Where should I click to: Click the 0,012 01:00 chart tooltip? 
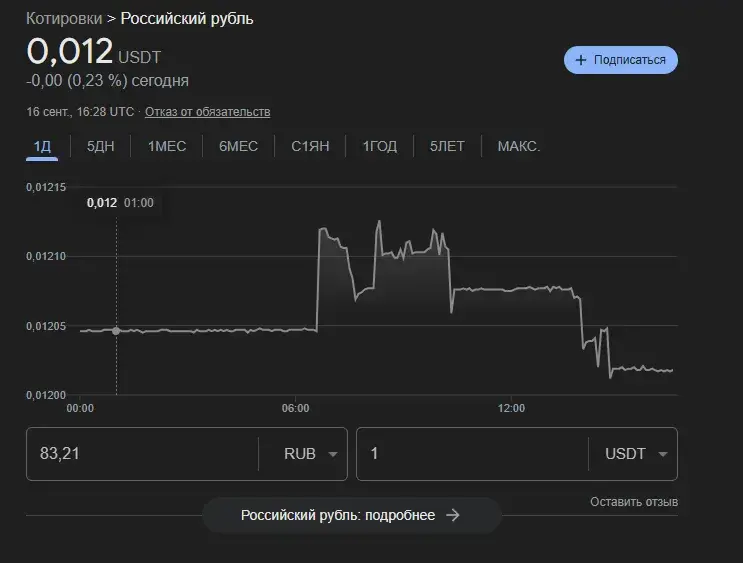coord(120,203)
